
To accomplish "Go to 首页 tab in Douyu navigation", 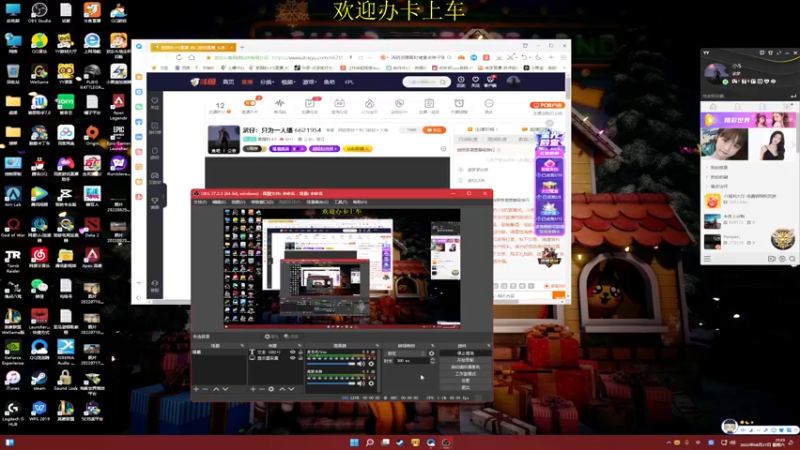I will (x=229, y=82).
